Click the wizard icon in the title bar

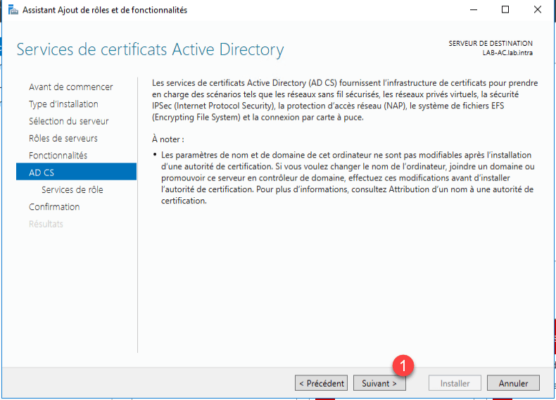pos(13,10)
